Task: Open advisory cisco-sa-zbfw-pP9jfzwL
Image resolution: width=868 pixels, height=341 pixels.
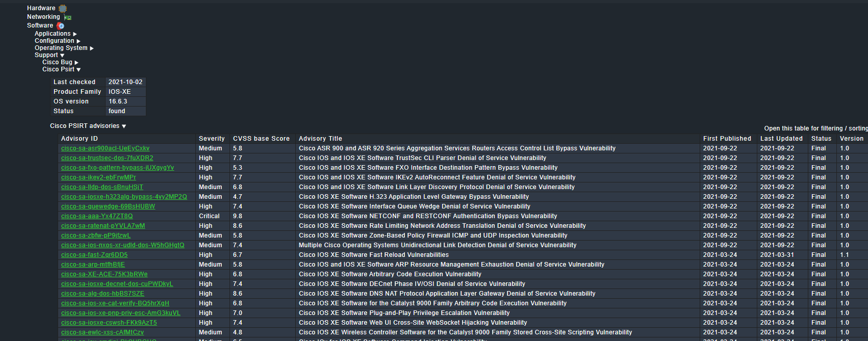Action: click(x=96, y=235)
